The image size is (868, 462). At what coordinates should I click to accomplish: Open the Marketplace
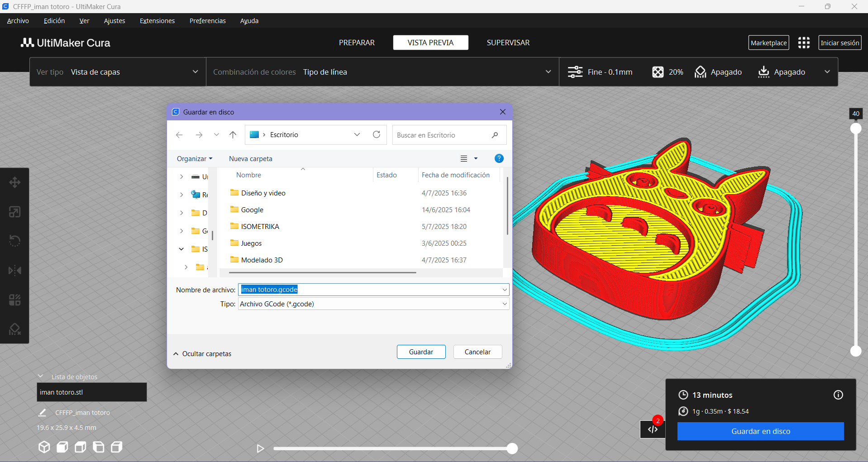pos(768,43)
